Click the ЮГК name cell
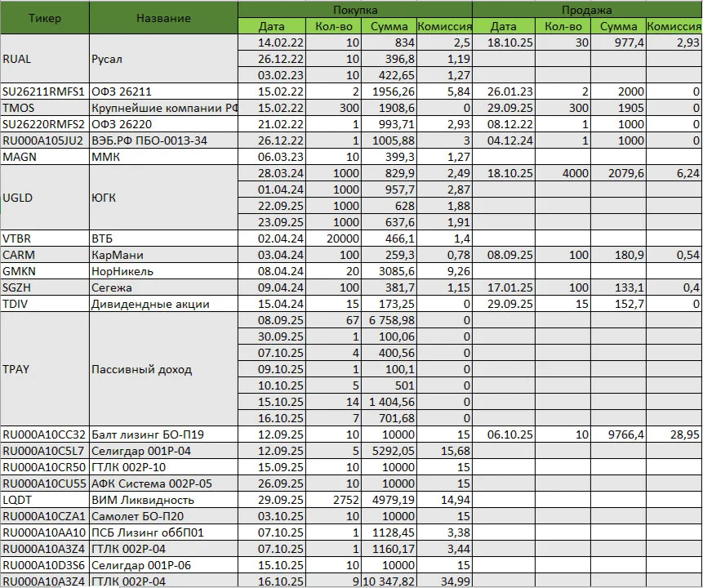The image size is (703, 588). tap(163, 198)
